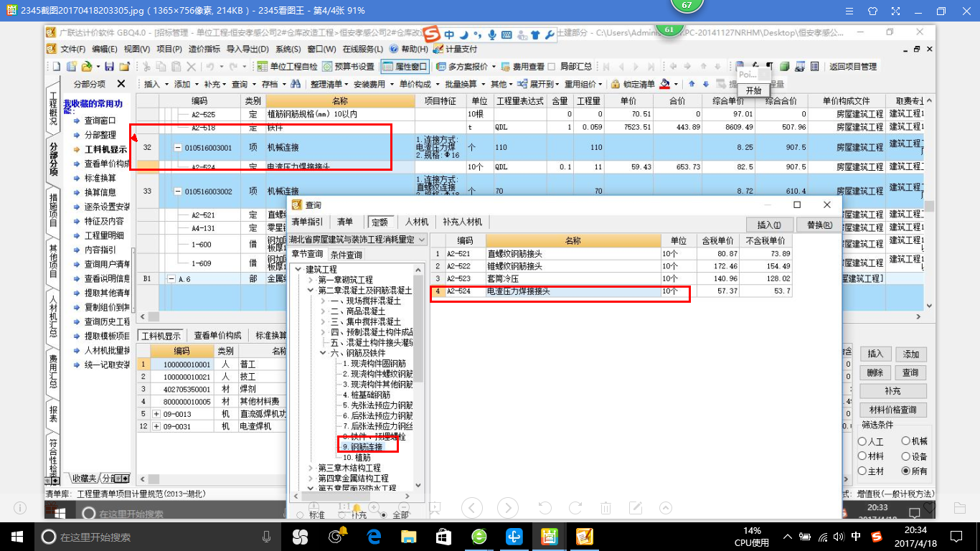Viewport: 980px width, 551px height.
Task: Open the 湖北省房屋建筑 quota library dropdown
Action: [421, 240]
